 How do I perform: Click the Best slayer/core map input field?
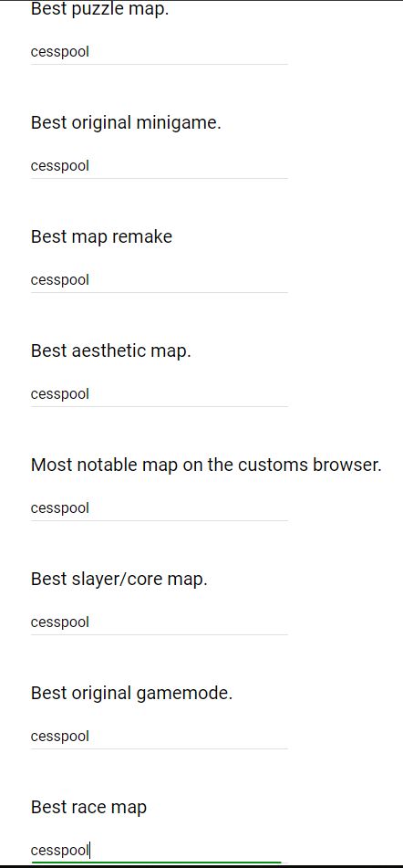click(x=160, y=622)
